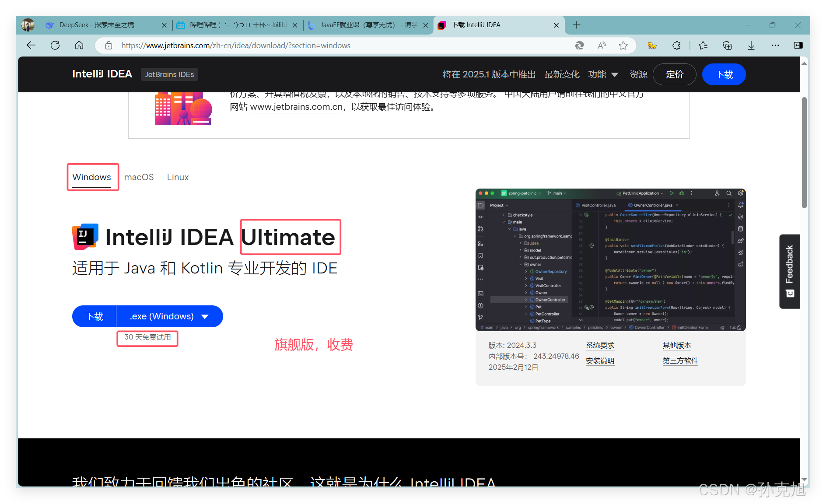Image resolution: width=826 pixels, height=504 pixels.
Task: Click the 30 天免费试用 text
Action: [147, 337]
